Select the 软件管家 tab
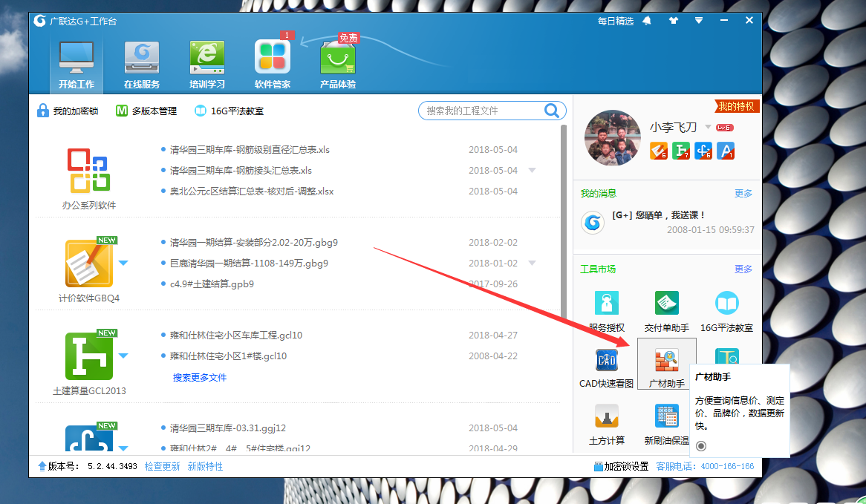This screenshot has height=504, width=866. coord(273,65)
